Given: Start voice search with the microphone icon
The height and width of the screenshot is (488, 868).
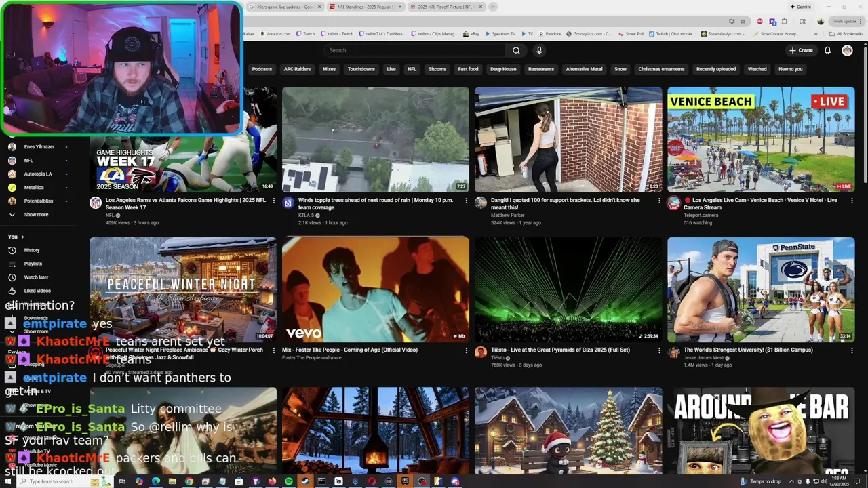Looking at the screenshot, I should [539, 50].
